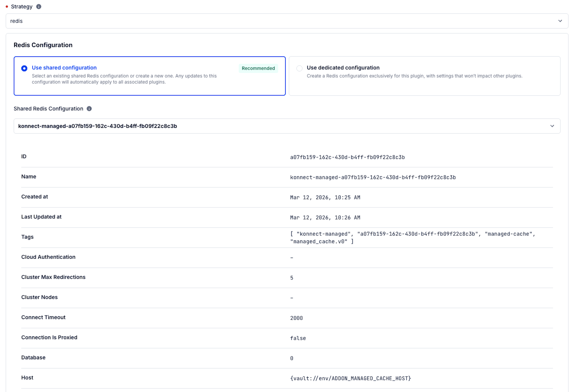Click the Host vault reference value
The width and height of the screenshot is (575, 392).
(350, 378)
